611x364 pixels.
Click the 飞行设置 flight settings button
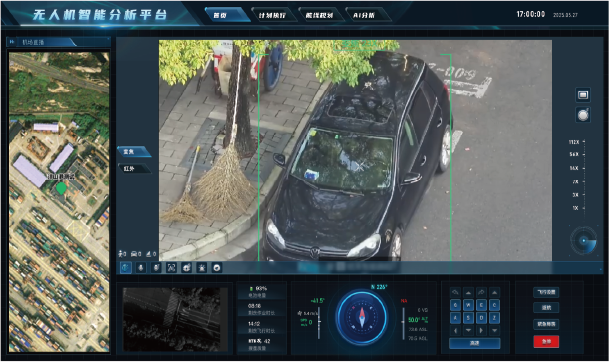(x=546, y=293)
